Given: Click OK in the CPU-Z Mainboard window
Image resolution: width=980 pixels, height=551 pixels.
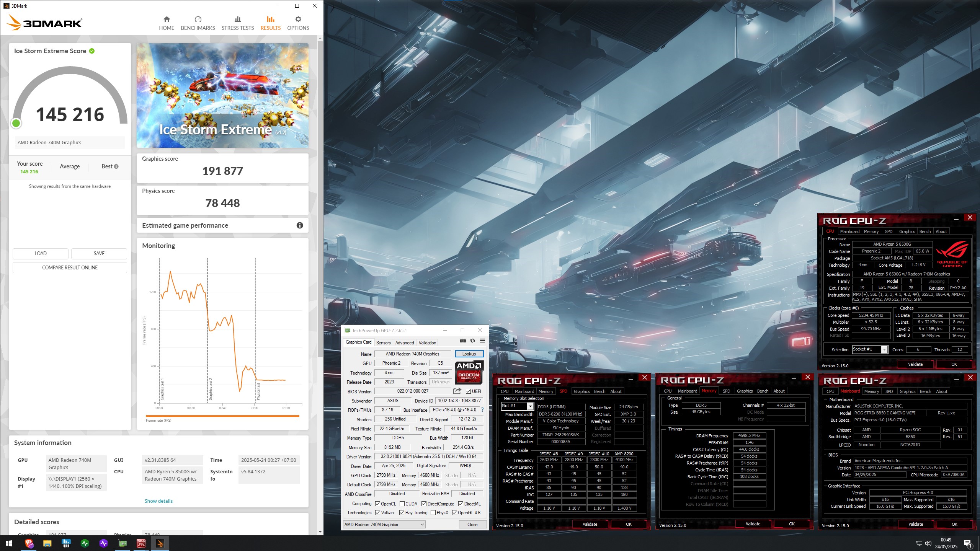Looking at the screenshot, I should [954, 524].
